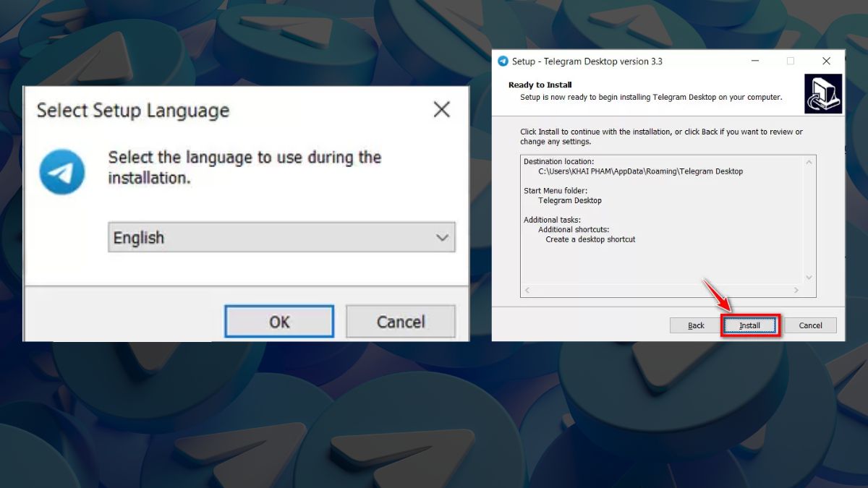This screenshot has height=488, width=868.
Task: Click the 'Start Menu folder:' label
Action: (556, 191)
